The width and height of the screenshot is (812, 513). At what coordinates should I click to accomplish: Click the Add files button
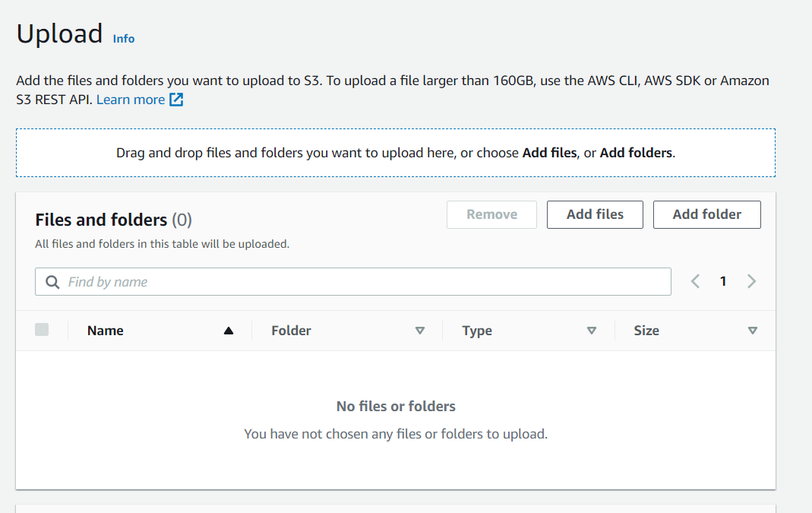(595, 214)
